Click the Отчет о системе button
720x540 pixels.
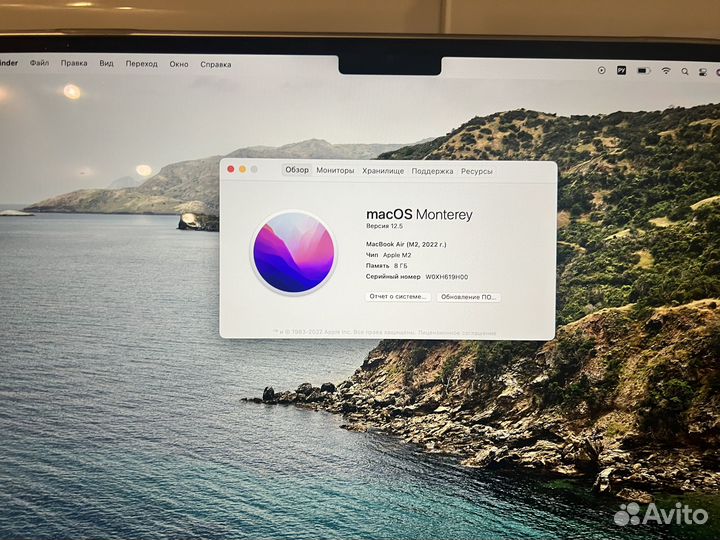(398, 297)
